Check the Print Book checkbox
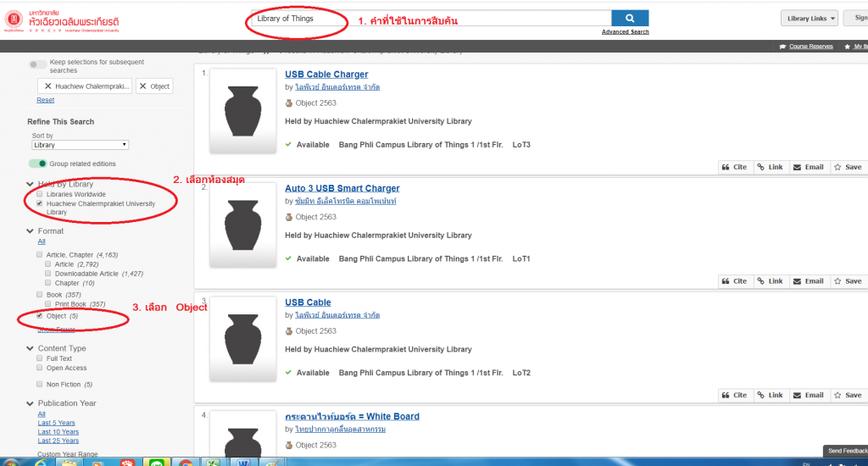The height and width of the screenshot is (466, 868). tap(48, 304)
